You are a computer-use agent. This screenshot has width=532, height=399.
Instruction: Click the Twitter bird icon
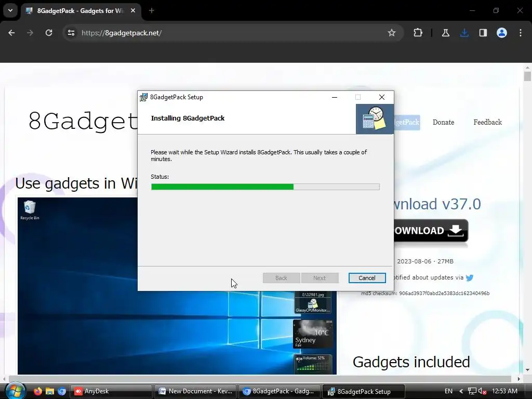pos(470,278)
